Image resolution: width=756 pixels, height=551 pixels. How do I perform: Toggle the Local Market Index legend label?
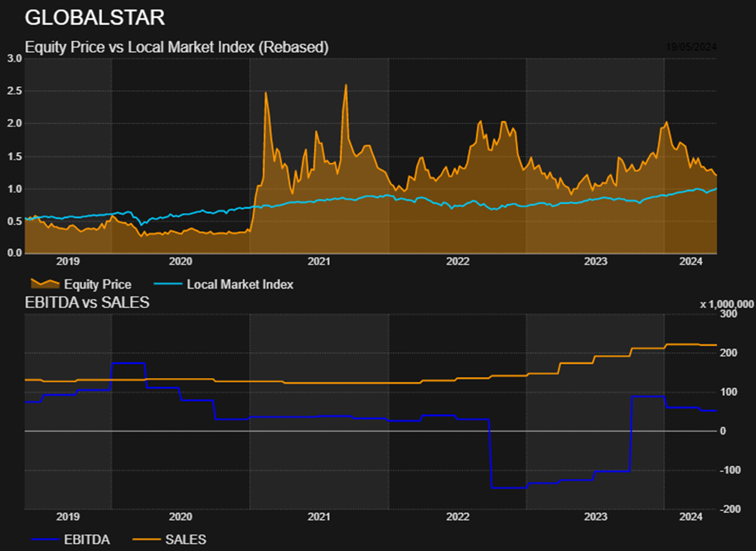coord(240,285)
